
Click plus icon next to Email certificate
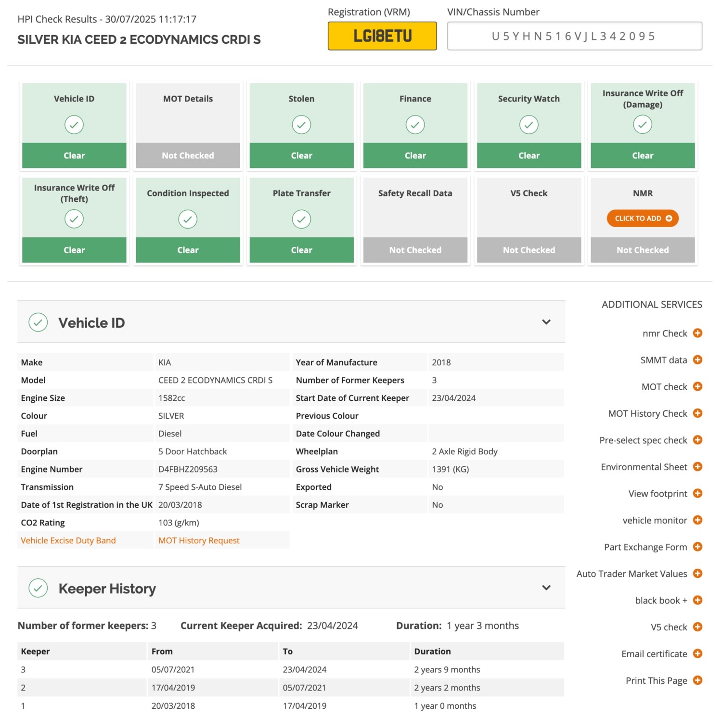[697, 653]
